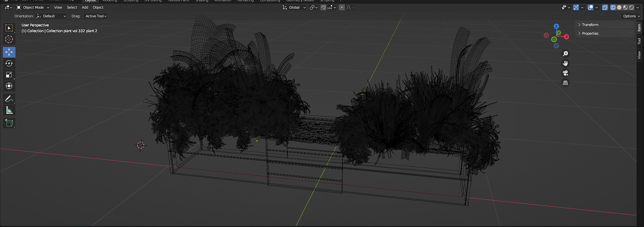
Task: Open the Add menu
Action: (85, 7)
